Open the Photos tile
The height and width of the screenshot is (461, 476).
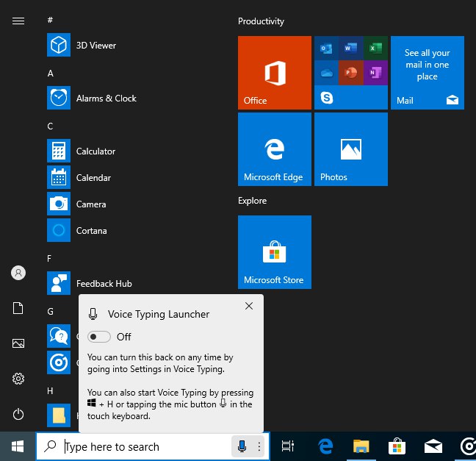point(351,149)
